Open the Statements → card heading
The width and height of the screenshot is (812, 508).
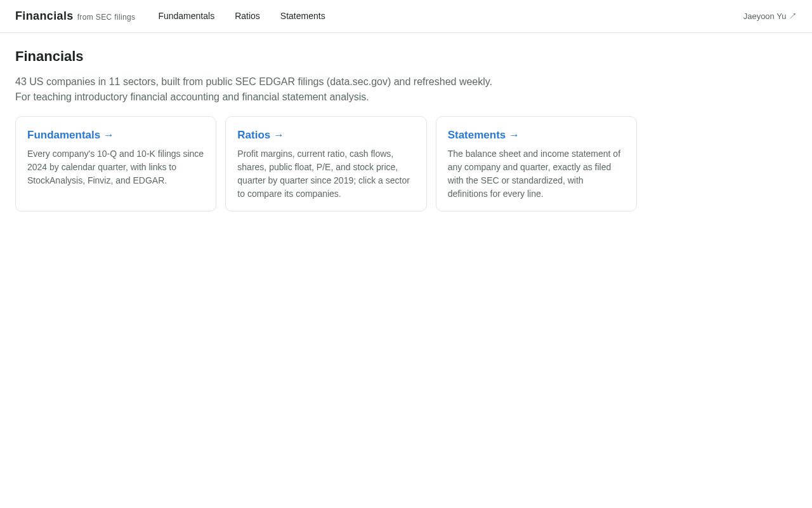(x=483, y=135)
